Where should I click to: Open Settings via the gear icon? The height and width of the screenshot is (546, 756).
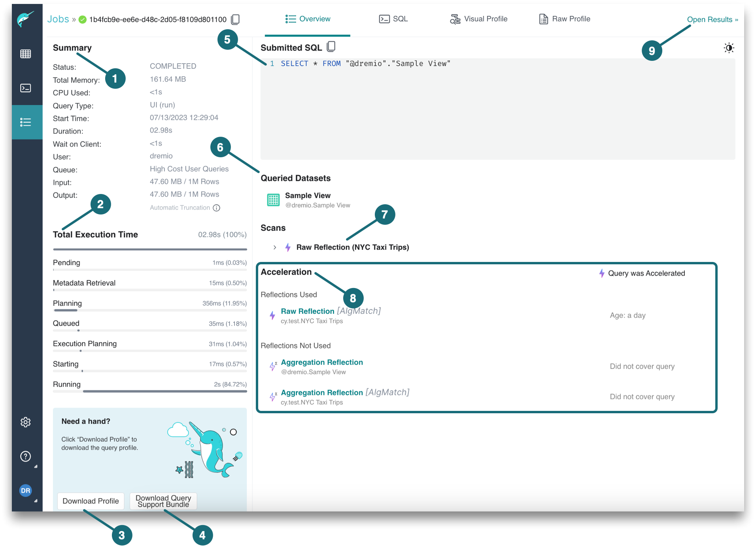[x=25, y=422]
